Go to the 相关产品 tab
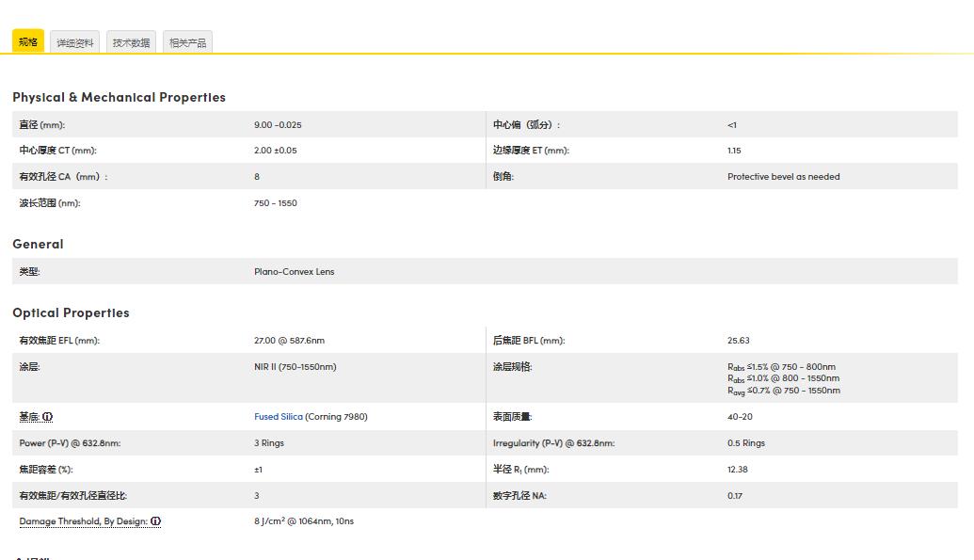 pyautogui.click(x=187, y=43)
